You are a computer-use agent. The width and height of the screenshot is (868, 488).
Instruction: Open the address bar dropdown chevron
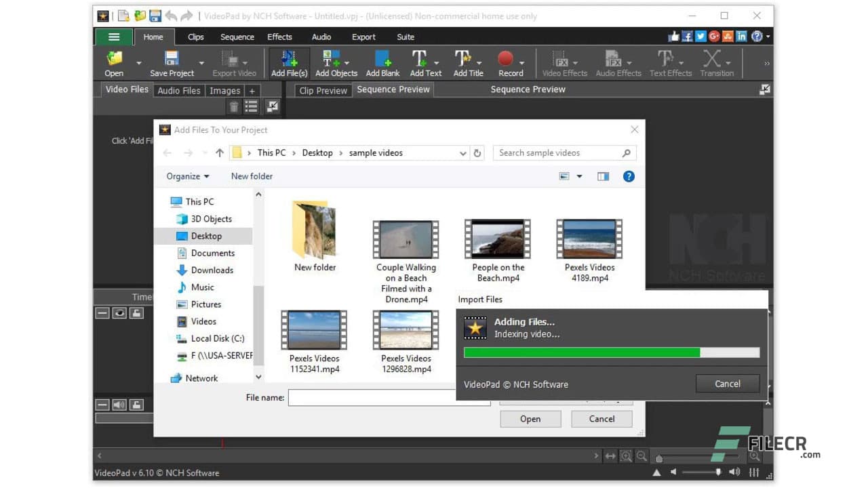point(462,152)
